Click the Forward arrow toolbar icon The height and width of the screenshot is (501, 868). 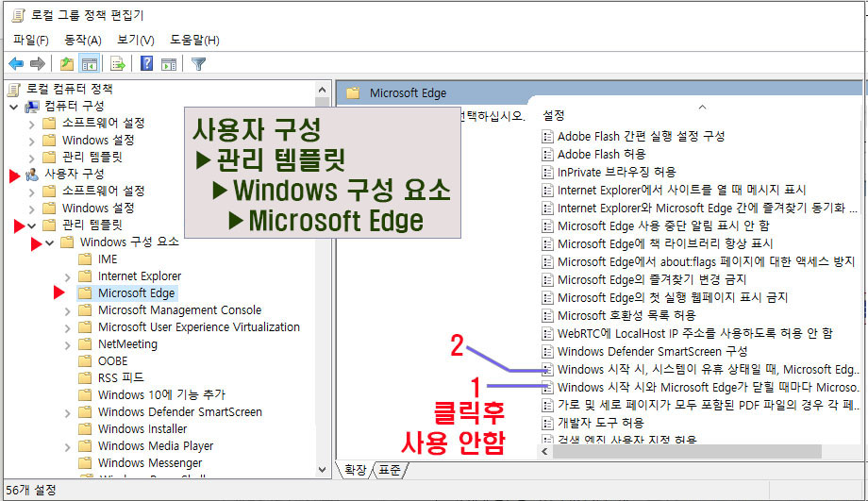click(x=38, y=63)
